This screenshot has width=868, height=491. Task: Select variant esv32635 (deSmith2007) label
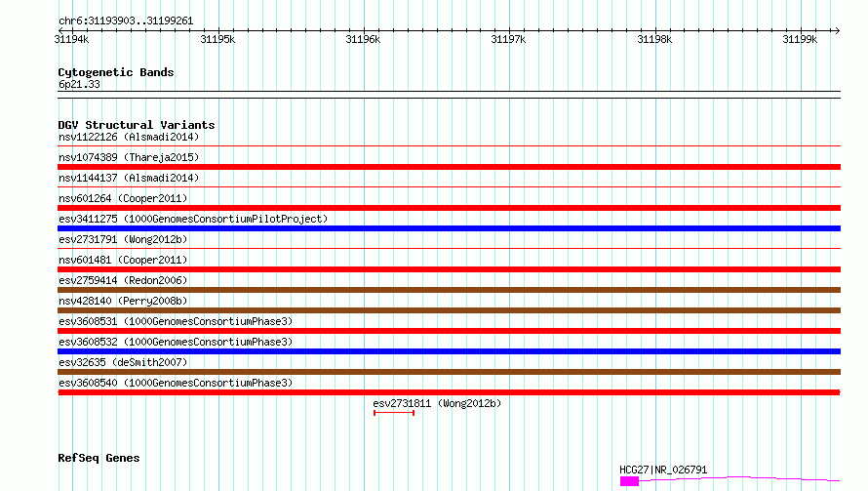[x=123, y=362]
